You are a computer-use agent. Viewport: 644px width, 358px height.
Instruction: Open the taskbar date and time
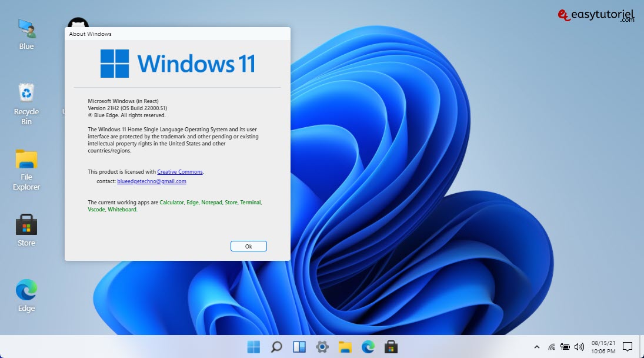coord(603,347)
